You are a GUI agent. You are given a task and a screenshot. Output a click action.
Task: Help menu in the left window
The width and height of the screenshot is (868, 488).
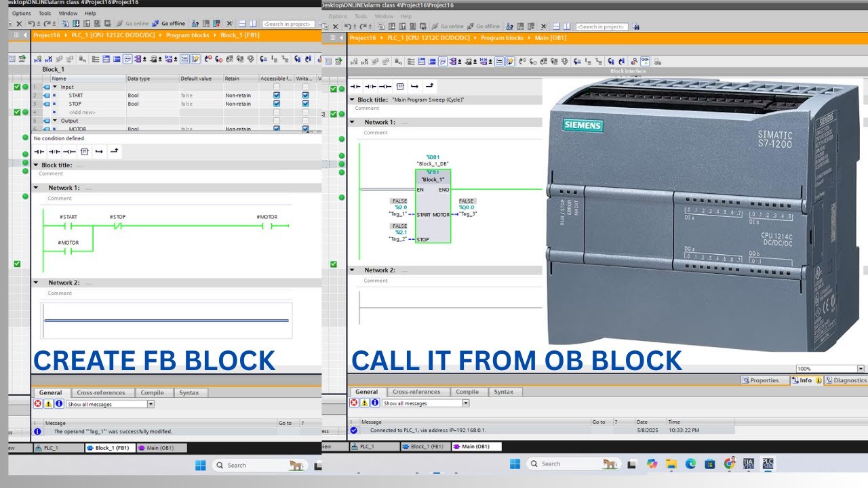90,13
